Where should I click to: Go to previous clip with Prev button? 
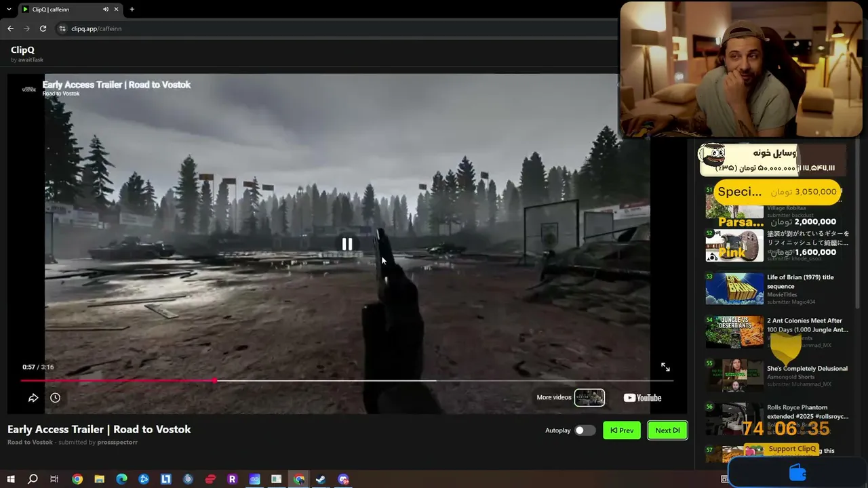622,430
